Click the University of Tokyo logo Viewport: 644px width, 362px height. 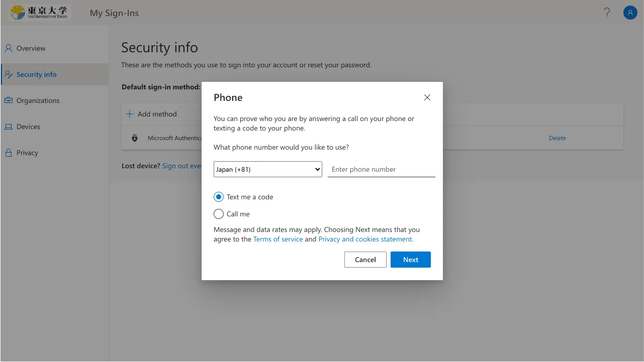pos(40,13)
